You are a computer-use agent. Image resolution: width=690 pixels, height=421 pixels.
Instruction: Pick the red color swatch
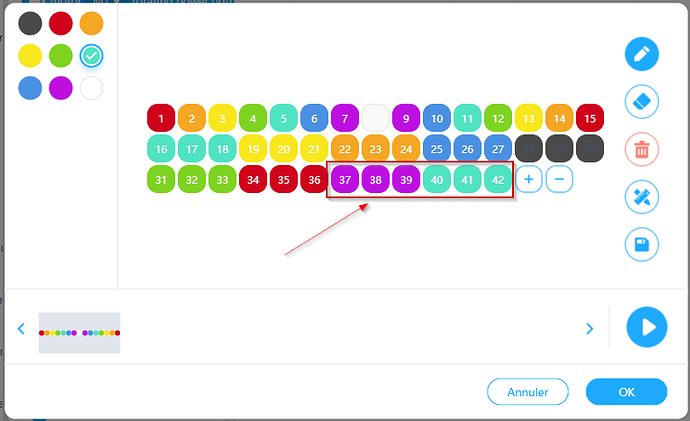[x=61, y=23]
